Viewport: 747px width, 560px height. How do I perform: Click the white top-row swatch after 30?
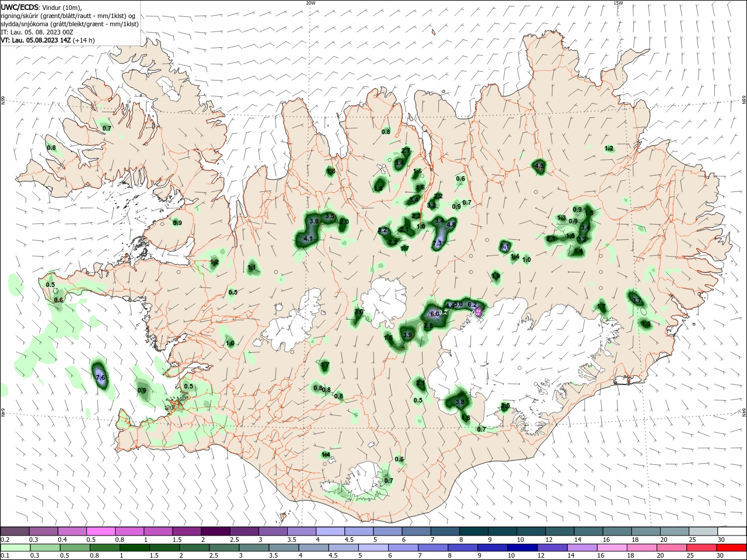[x=732, y=531]
